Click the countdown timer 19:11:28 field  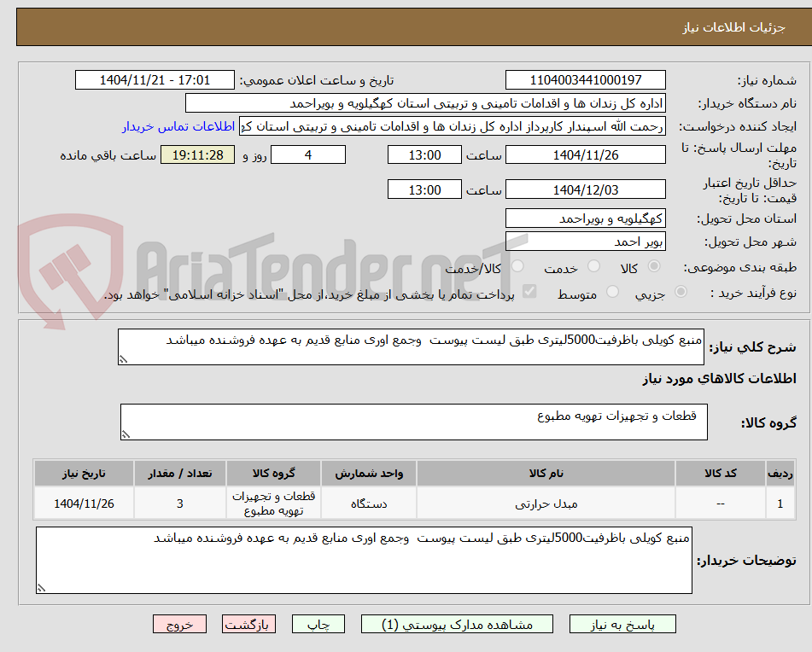tap(198, 154)
